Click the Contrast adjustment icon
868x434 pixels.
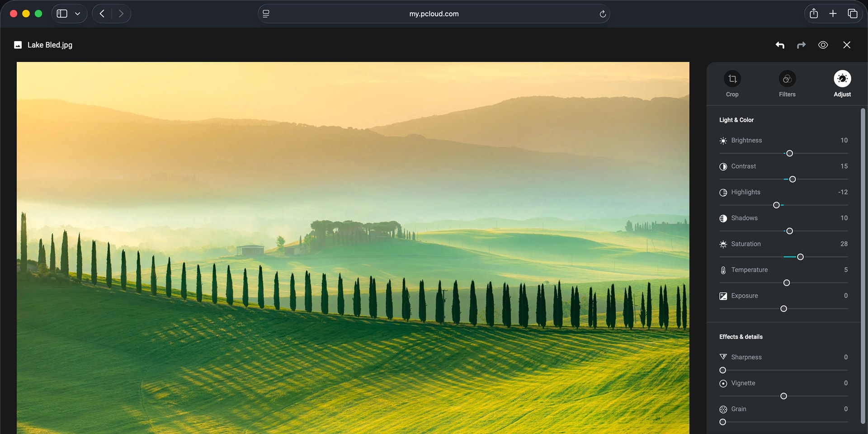(x=723, y=166)
